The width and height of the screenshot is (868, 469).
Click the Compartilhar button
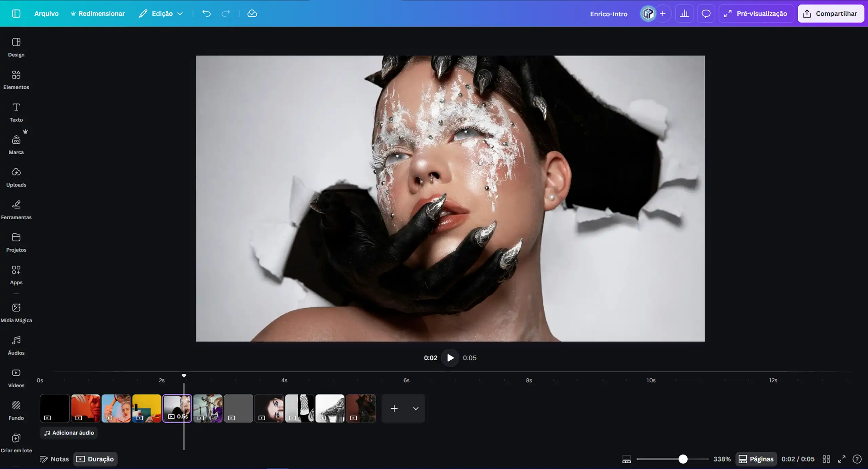pyautogui.click(x=830, y=14)
